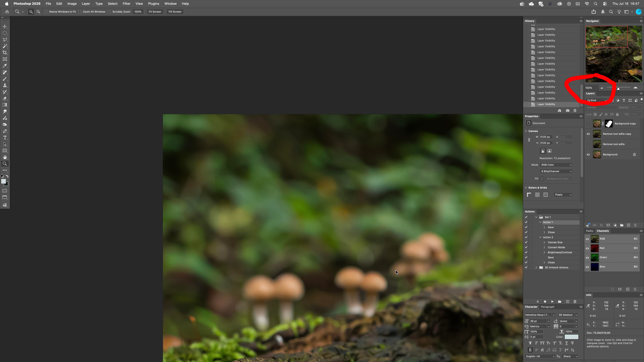Play the selected action
644x362 pixels.
click(x=552, y=302)
